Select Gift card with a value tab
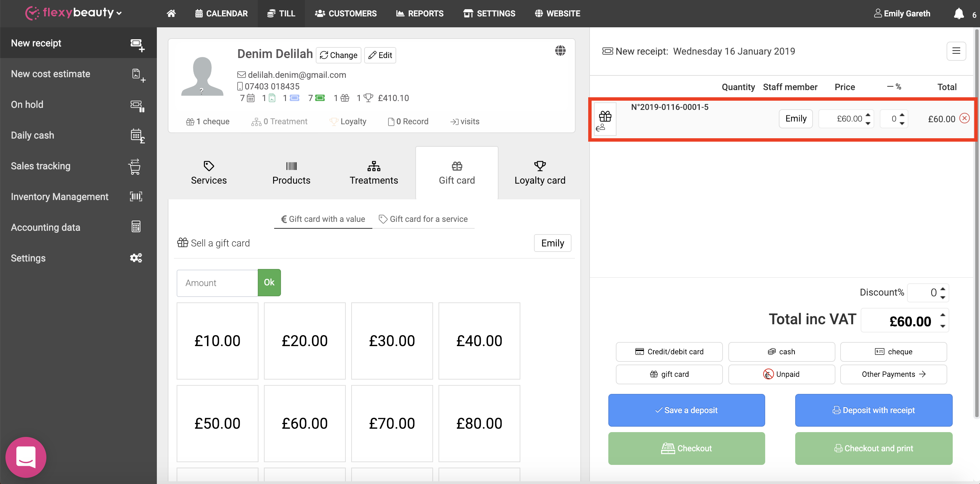 coord(323,219)
